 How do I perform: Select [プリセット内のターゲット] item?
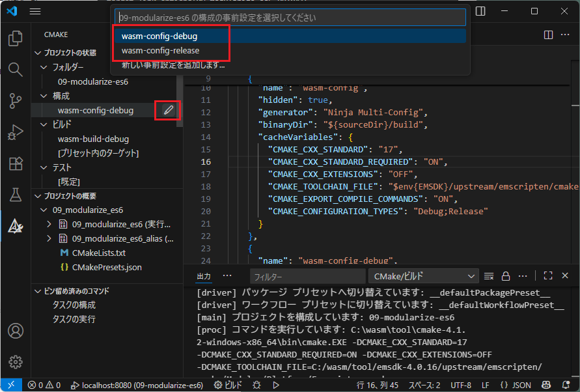click(98, 153)
